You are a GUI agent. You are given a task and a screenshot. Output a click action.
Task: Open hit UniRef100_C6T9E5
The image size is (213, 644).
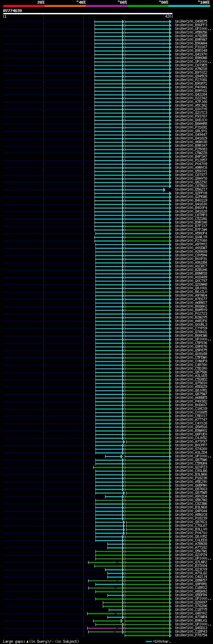[191, 65]
